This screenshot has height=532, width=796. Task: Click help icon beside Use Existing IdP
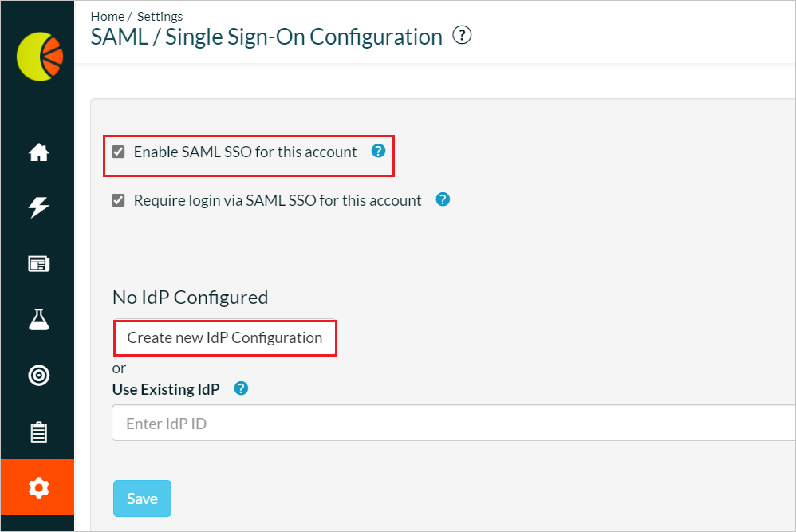coord(240,388)
